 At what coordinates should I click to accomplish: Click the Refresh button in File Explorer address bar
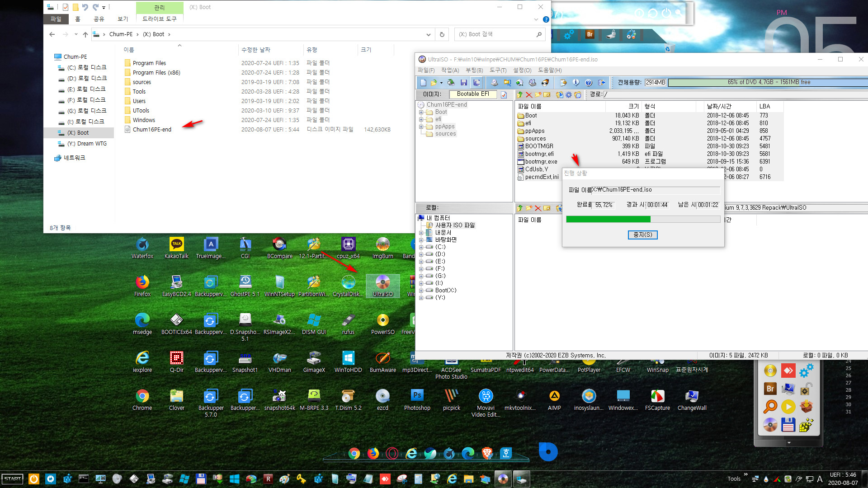442,34
